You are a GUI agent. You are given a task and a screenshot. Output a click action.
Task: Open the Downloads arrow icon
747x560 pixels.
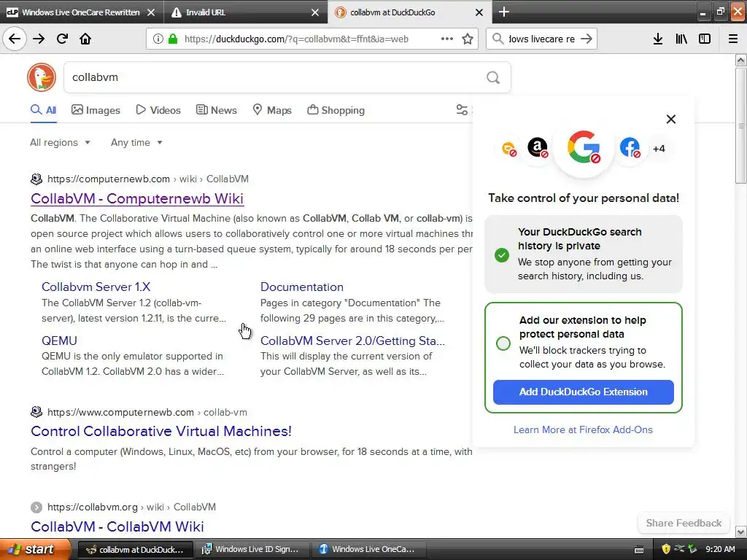(x=658, y=39)
